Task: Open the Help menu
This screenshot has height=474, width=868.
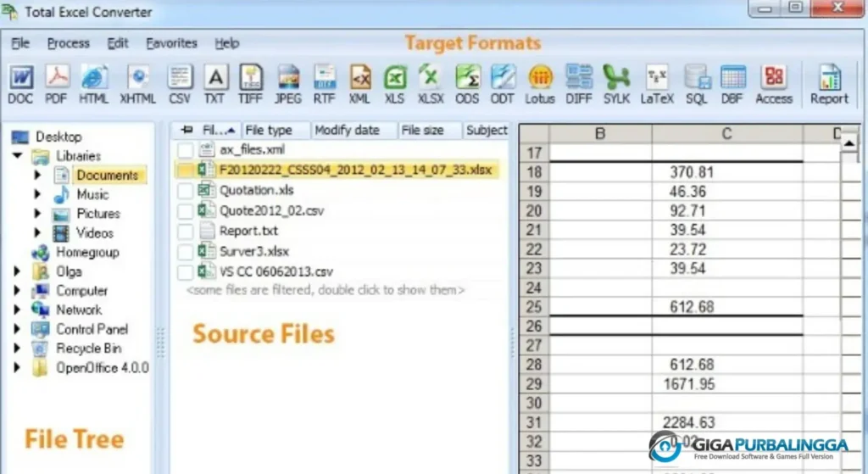Action: [227, 43]
